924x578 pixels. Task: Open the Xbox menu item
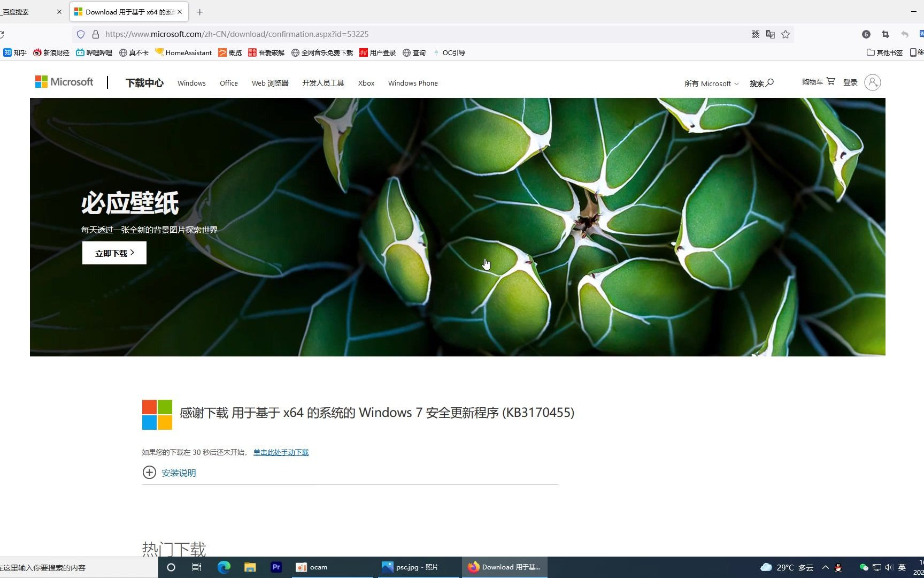(x=366, y=83)
